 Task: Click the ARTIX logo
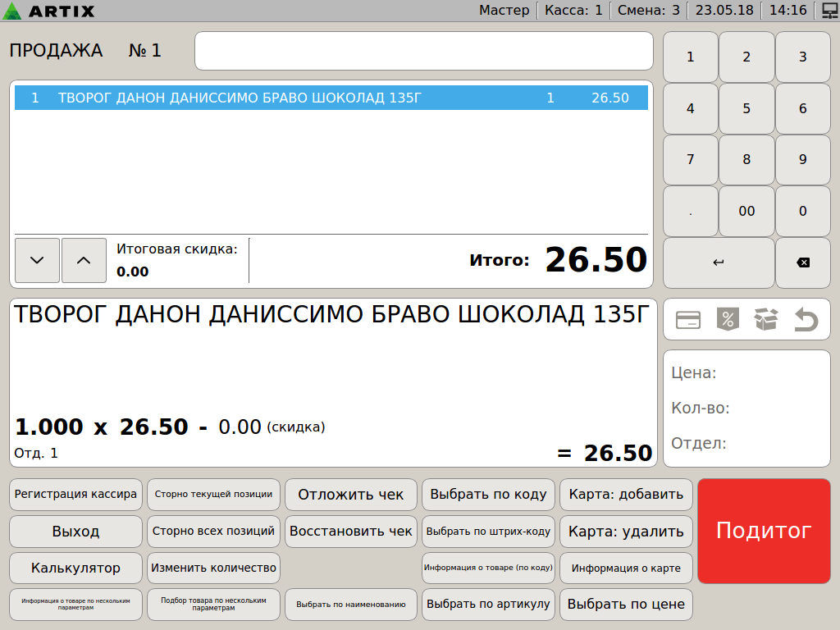[x=49, y=11]
